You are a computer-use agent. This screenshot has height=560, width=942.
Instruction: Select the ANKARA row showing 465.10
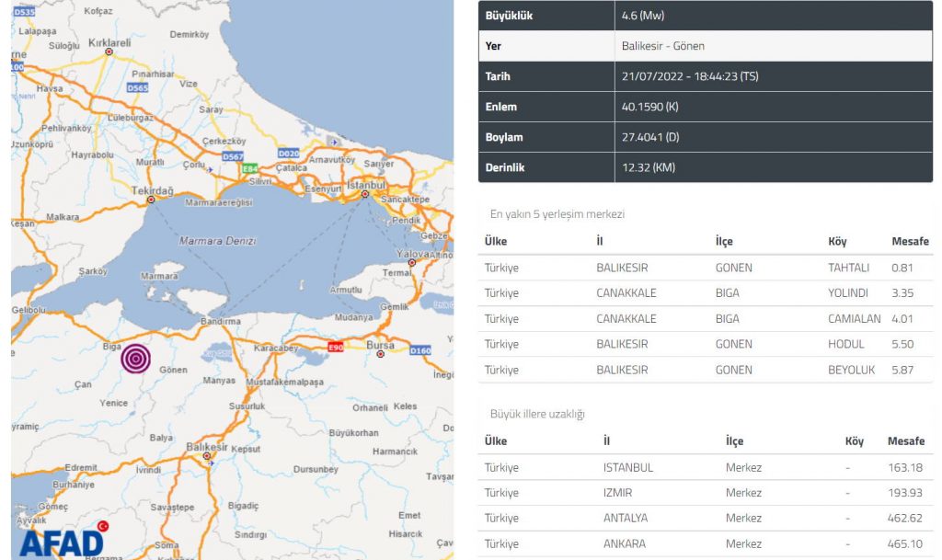[x=705, y=543]
